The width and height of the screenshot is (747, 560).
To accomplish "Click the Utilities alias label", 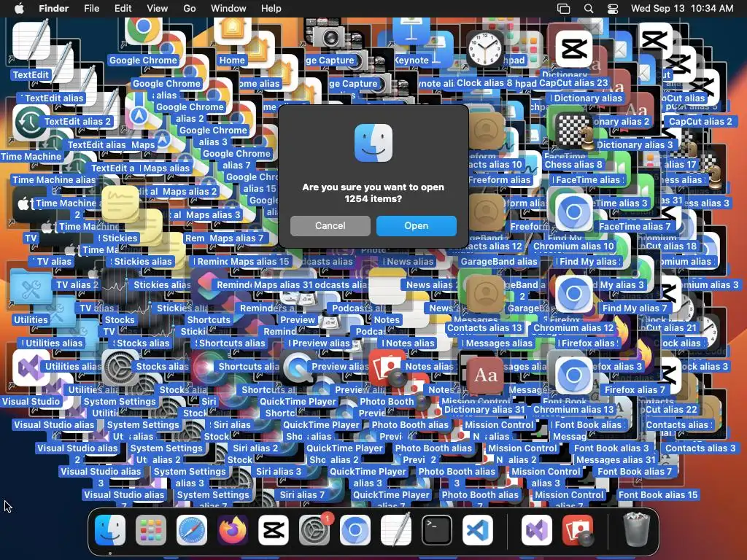I will (54, 343).
